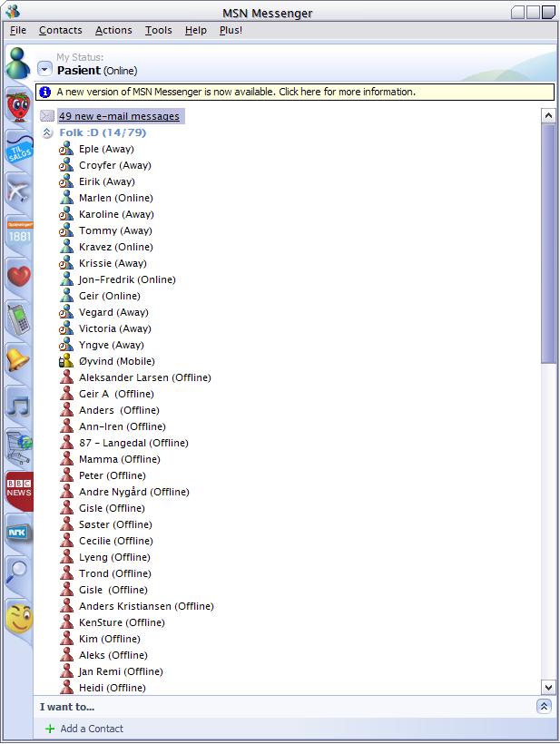The image size is (560, 744).
Task: Click the new version available banner
Action: [295, 92]
